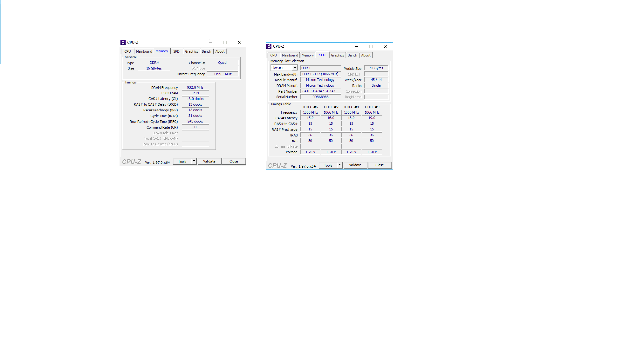Viewport: 644px width, 339px height.
Task: Open the CPU tab in the left CPU-Z window
Action: point(127,51)
